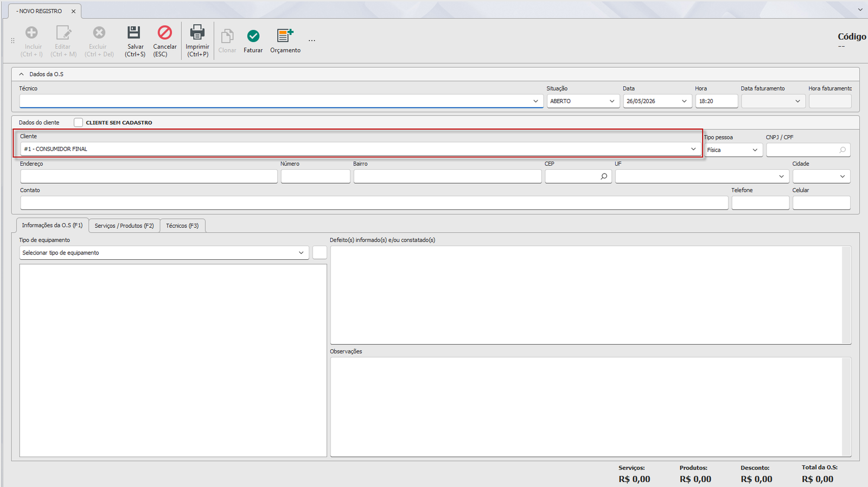Click the CEP search magnifier
Image resolution: width=868 pixels, height=487 pixels.
604,176
